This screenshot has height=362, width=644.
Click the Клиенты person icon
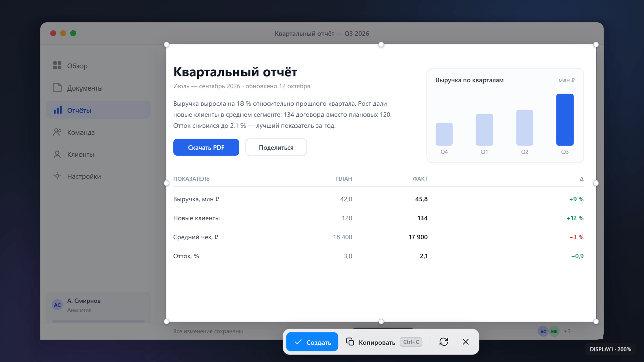pyautogui.click(x=57, y=154)
